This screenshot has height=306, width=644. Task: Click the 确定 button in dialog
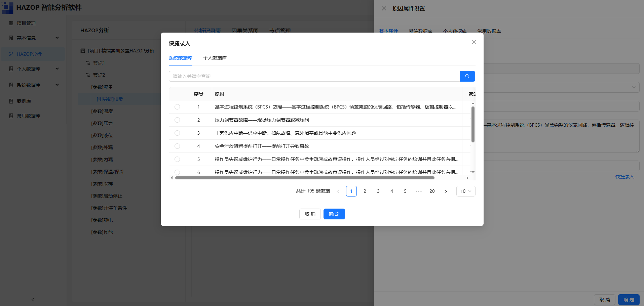(334, 214)
